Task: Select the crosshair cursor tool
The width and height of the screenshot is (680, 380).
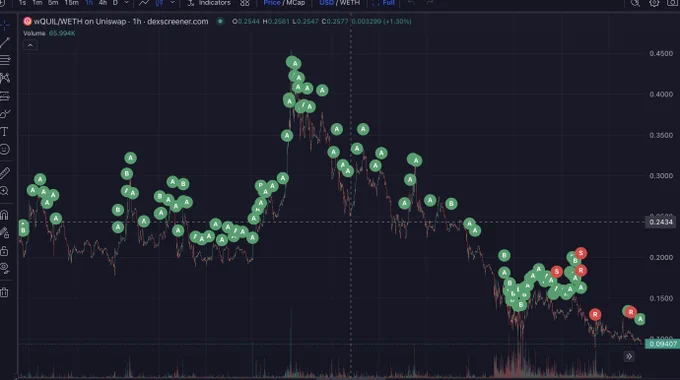Action: pyautogui.click(x=5, y=25)
